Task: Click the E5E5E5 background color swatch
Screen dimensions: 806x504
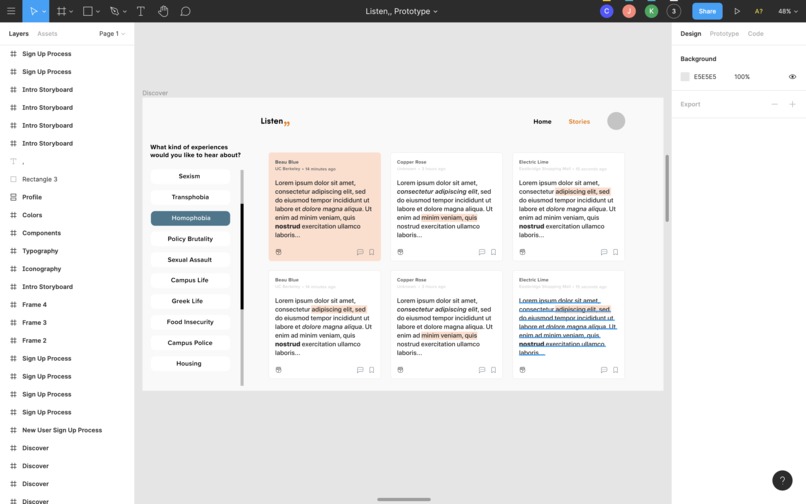Action: pos(685,77)
